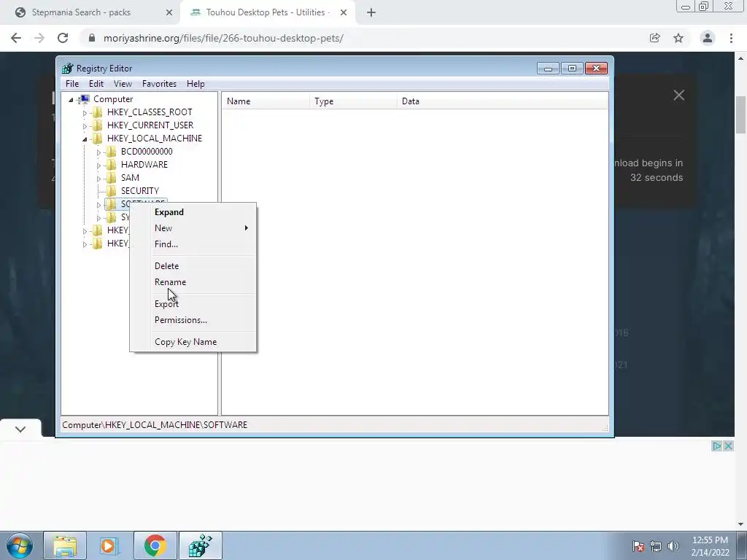
Task: Open the View menu in Registry Editor
Action: tap(123, 84)
